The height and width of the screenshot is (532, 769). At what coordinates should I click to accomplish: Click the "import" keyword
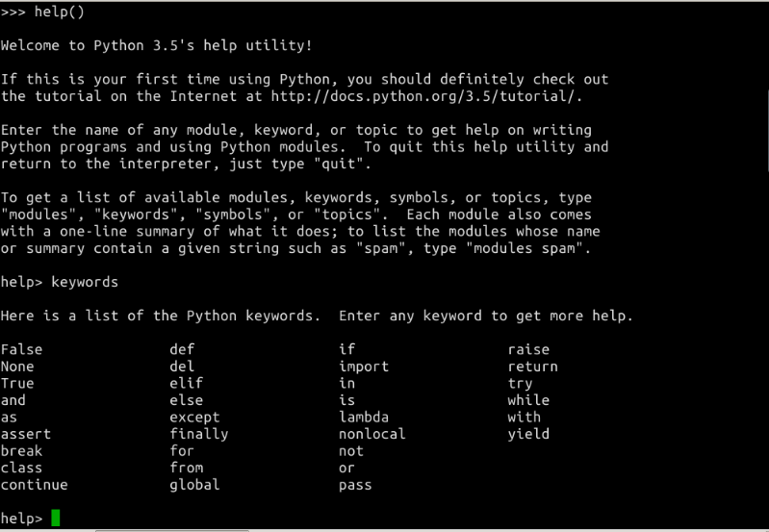coord(364,367)
